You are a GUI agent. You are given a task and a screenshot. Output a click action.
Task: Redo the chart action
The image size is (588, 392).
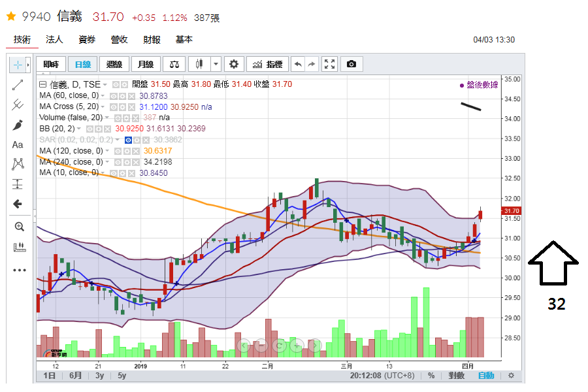click(x=312, y=64)
